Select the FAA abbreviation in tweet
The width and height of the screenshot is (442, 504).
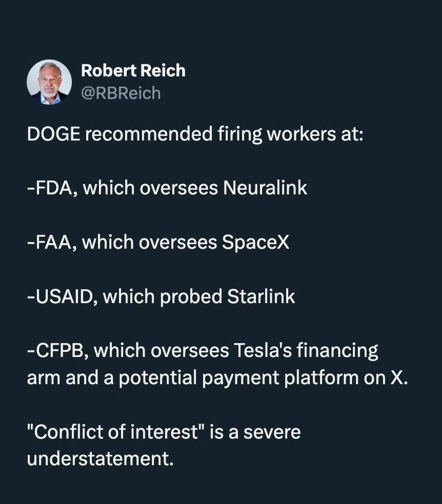53,242
